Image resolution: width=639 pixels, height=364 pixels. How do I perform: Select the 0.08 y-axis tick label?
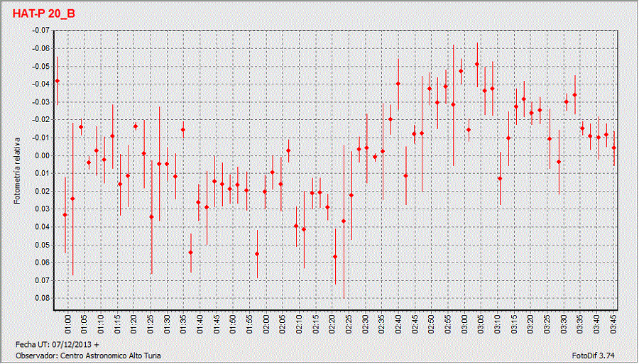click(42, 298)
